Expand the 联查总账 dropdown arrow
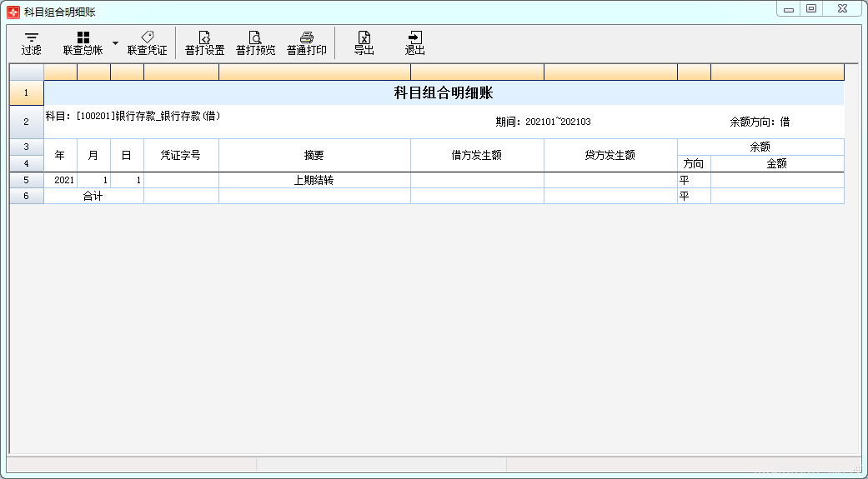The height and width of the screenshot is (479, 868). click(115, 42)
